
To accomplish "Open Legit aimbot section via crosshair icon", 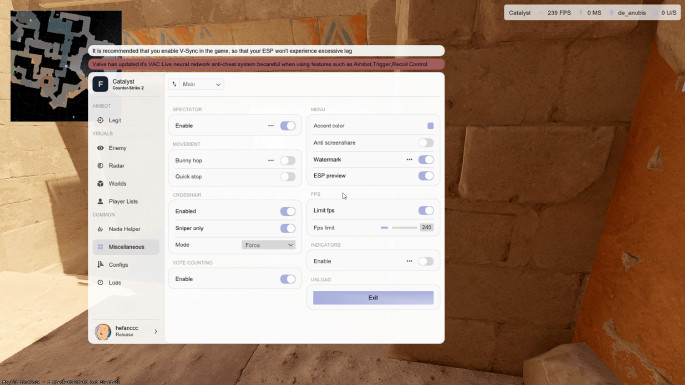I will point(100,120).
